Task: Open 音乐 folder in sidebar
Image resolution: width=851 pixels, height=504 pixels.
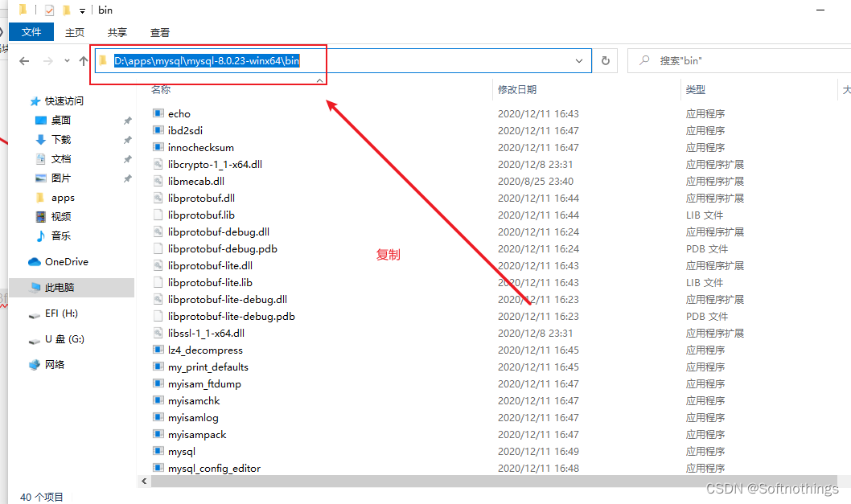Action: [x=61, y=236]
